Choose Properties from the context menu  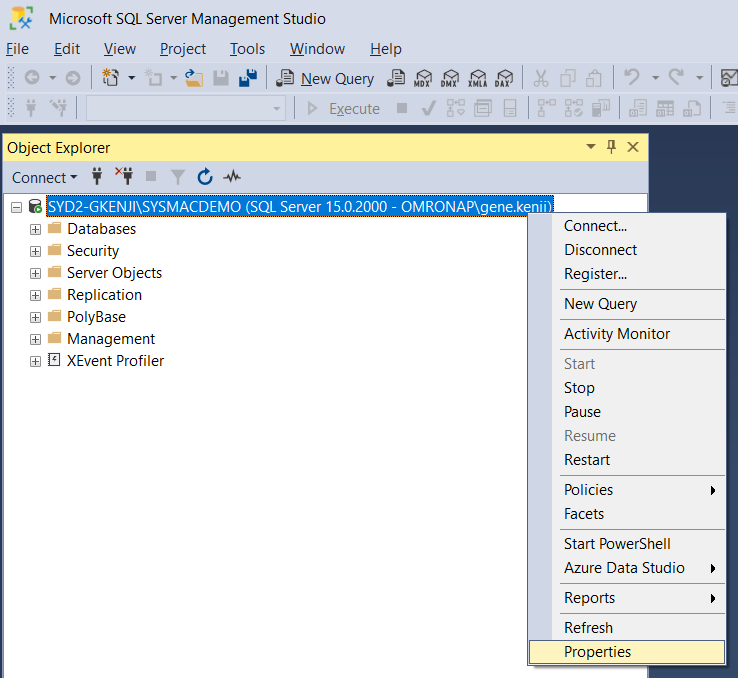click(x=627, y=652)
